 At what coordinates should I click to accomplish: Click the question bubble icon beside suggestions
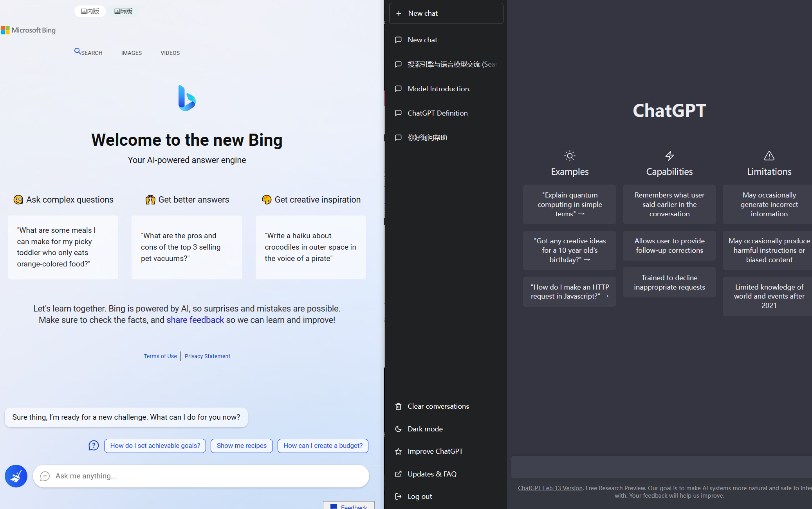[94, 446]
